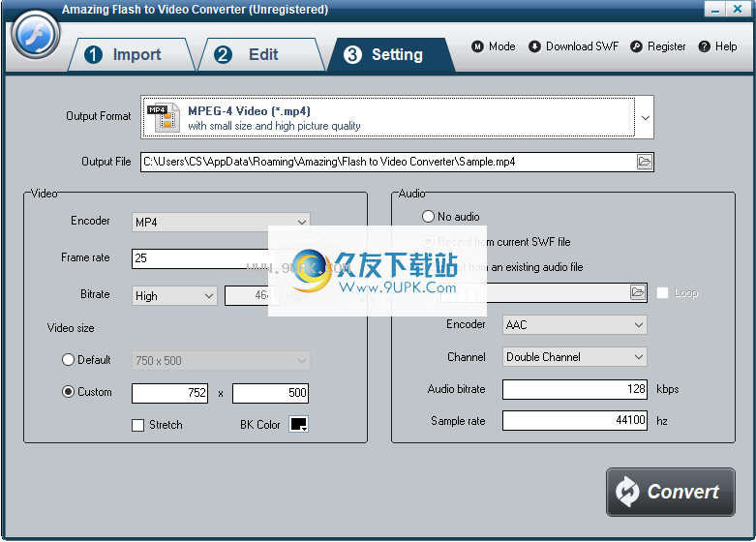Click the MP4 format file icon
Viewport: 756px width, 542px height.
pos(164,117)
